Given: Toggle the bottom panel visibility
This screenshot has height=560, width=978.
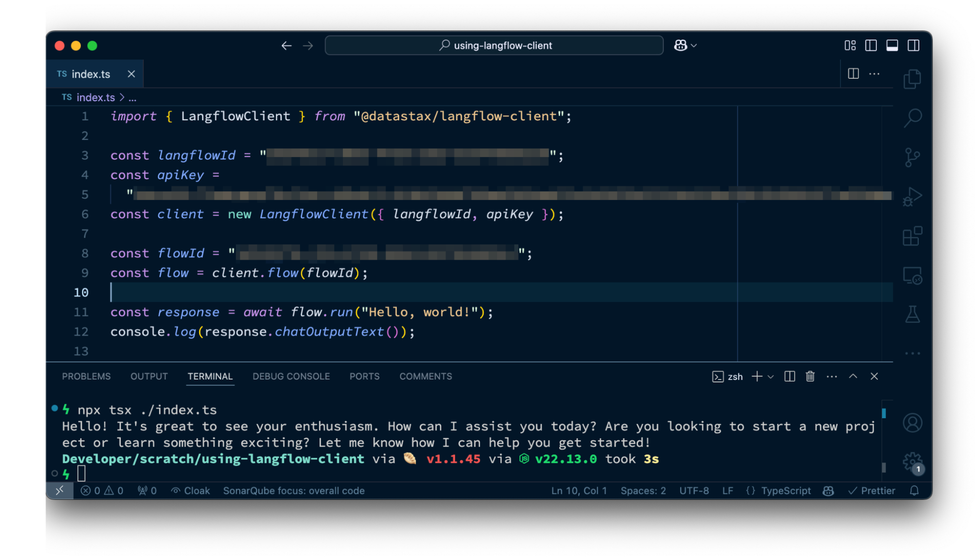Looking at the screenshot, I should (892, 45).
